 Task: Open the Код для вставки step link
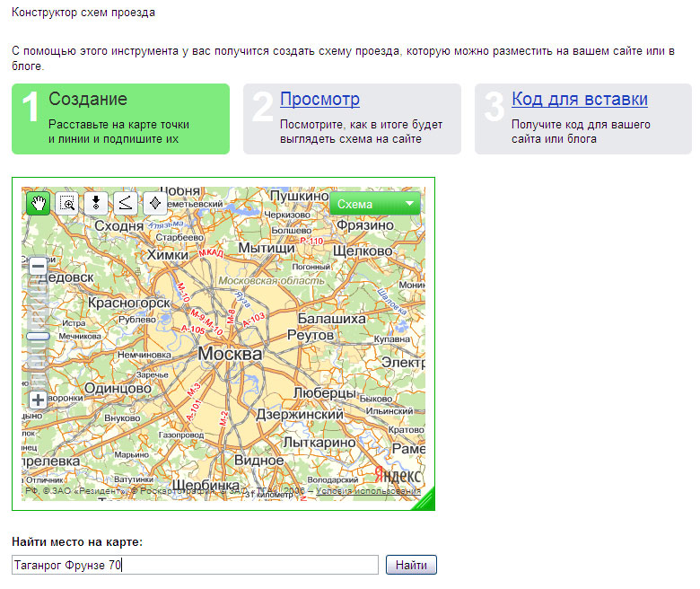[580, 99]
